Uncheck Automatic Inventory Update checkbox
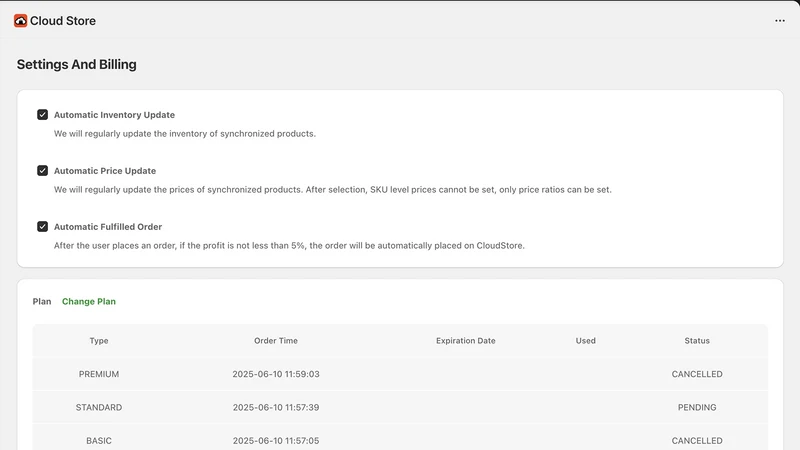800x450 pixels. tap(42, 114)
